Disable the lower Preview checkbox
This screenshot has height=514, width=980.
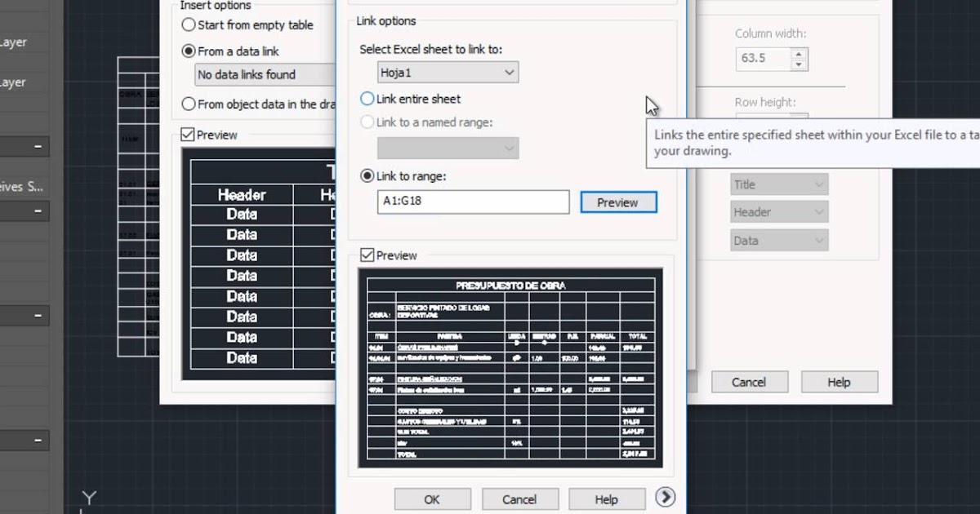pyautogui.click(x=366, y=255)
